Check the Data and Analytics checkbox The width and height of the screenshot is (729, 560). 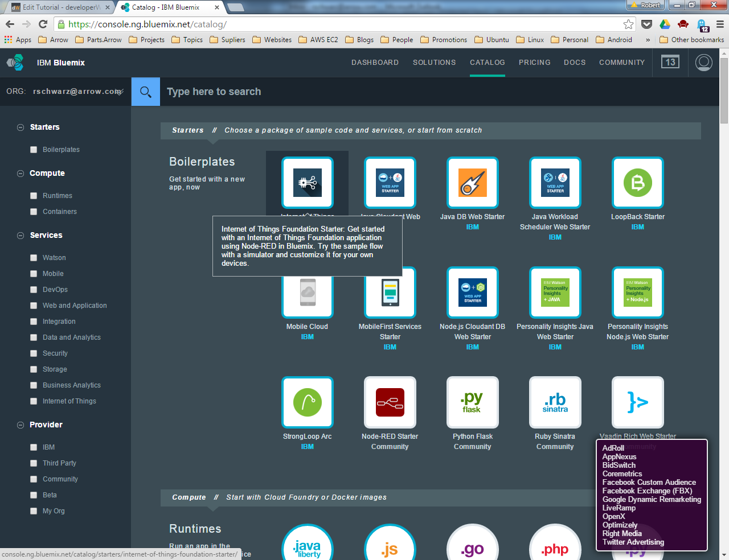click(34, 337)
